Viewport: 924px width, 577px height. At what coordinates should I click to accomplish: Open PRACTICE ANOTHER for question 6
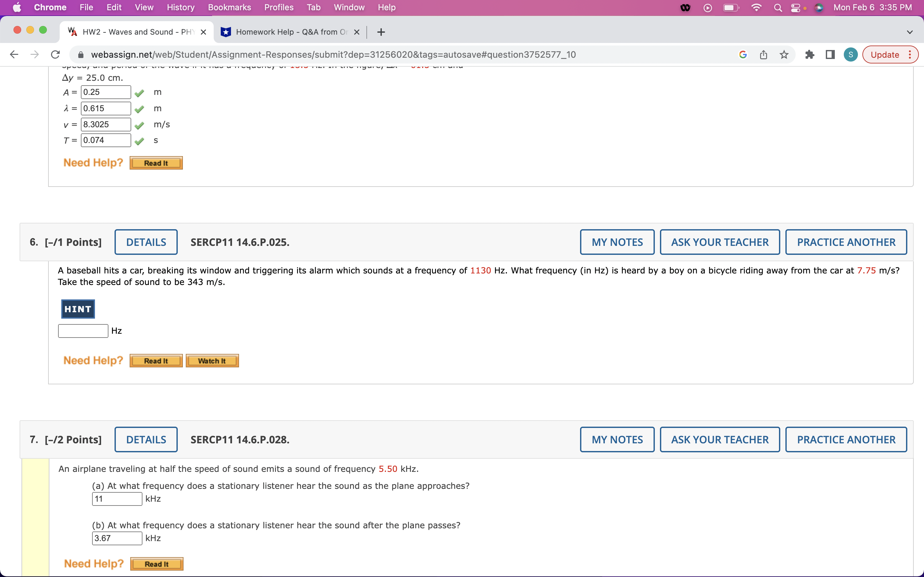(845, 242)
